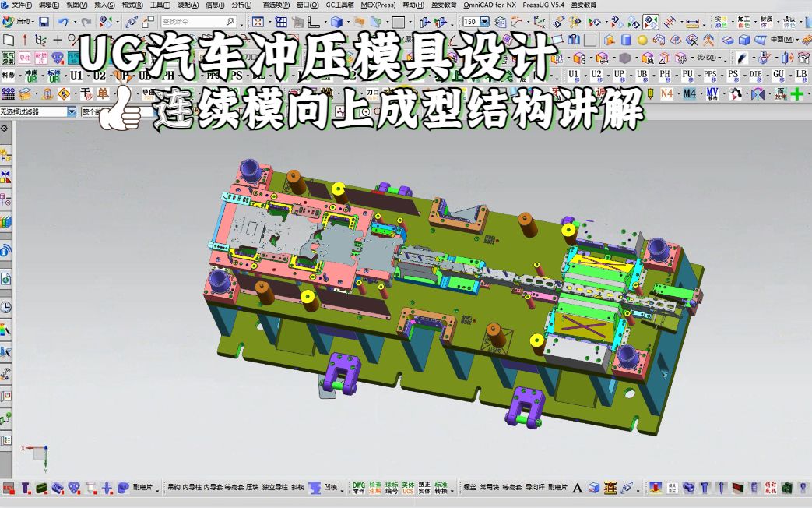The image size is (812, 508).
Task: Click the cylinder primitive icon
Action: coord(626,40)
